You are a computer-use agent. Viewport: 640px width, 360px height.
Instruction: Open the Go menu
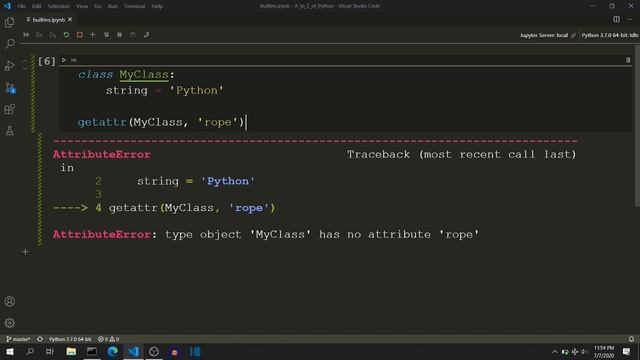pos(98,6)
